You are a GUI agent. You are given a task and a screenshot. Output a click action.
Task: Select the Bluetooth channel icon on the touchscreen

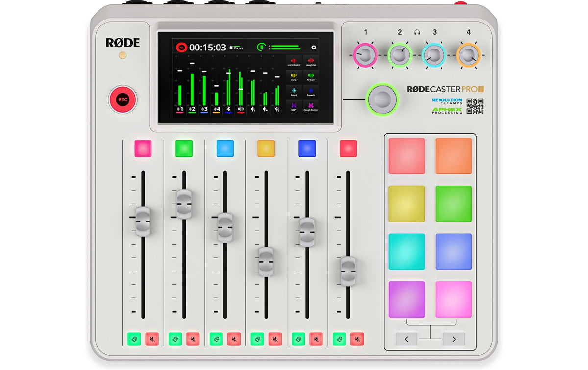(228, 109)
